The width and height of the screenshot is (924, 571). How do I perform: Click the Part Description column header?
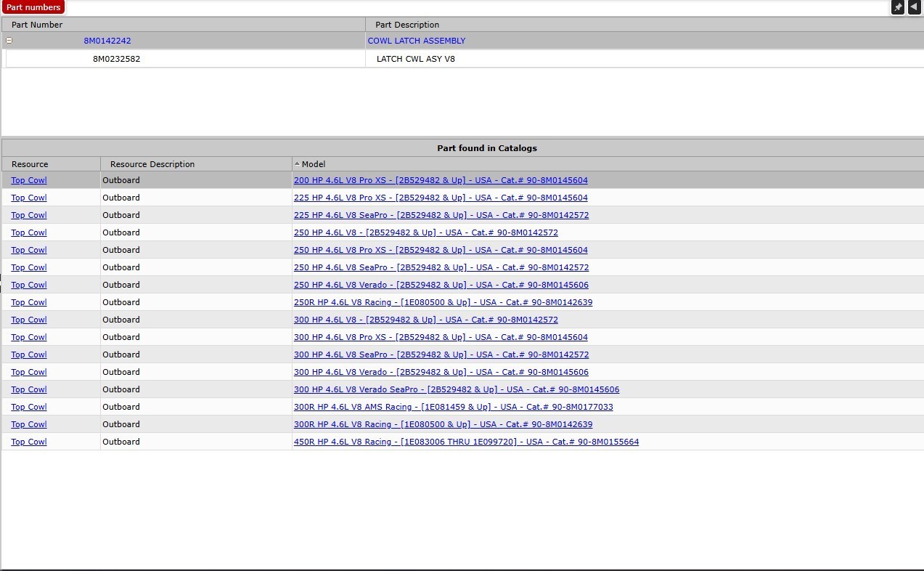407,25
